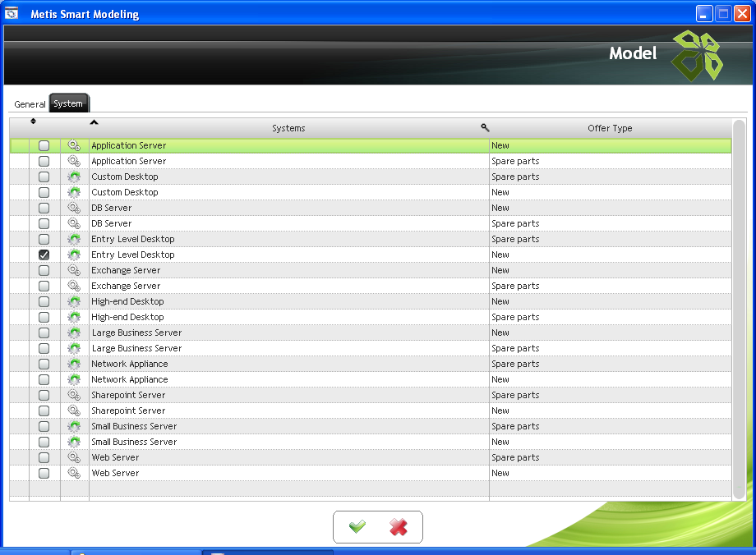The image size is (756, 555).
Task: Click the gear icon for Network Appliance Spare parts
Action: click(x=74, y=364)
